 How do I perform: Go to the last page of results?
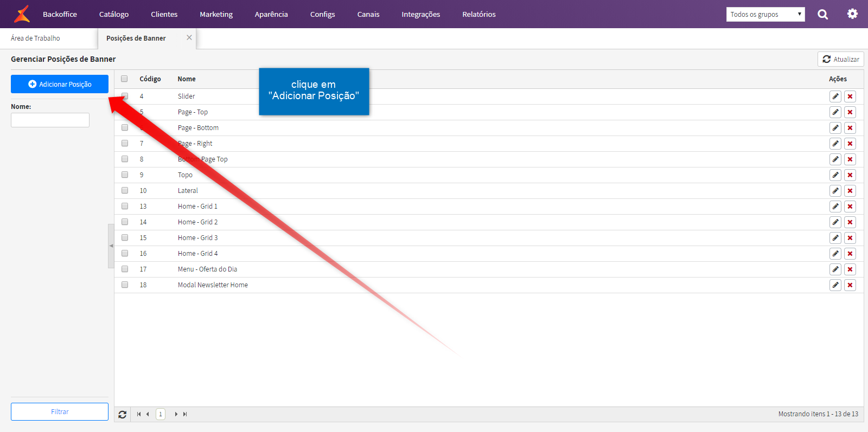pos(185,414)
